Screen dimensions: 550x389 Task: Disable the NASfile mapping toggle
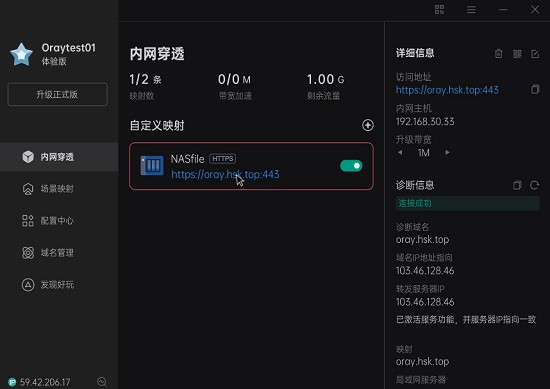tap(351, 166)
